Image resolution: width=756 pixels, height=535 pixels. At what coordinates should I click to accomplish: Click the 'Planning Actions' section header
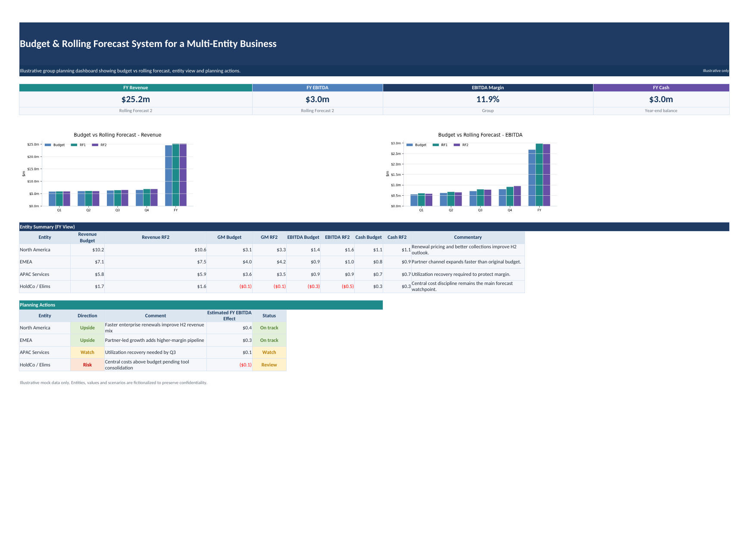tap(201, 305)
